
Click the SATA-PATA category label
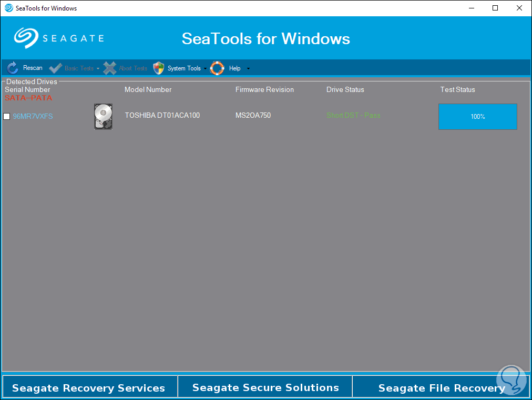click(28, 98)
